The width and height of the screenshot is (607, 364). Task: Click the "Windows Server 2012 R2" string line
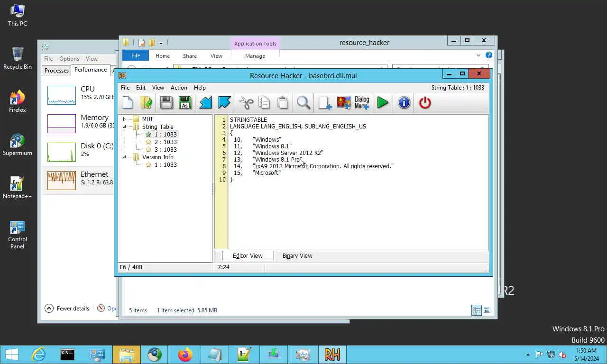(288, 153)
